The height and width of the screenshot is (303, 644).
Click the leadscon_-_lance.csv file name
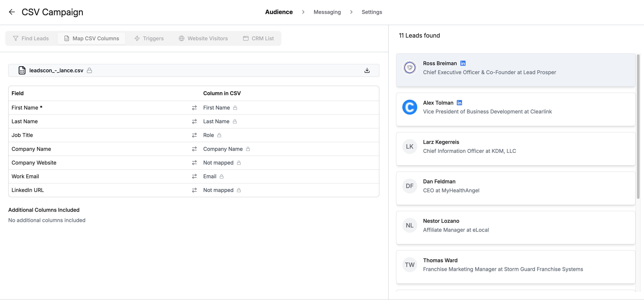tap(56, 71)
